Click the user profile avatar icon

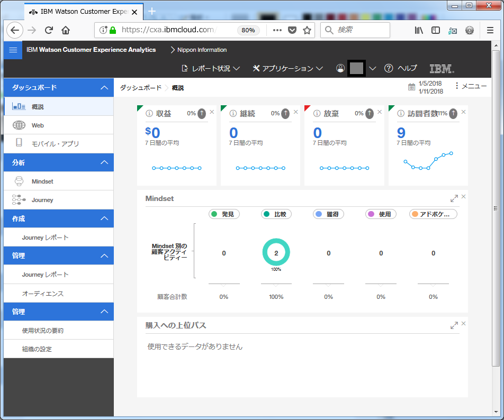340,68
